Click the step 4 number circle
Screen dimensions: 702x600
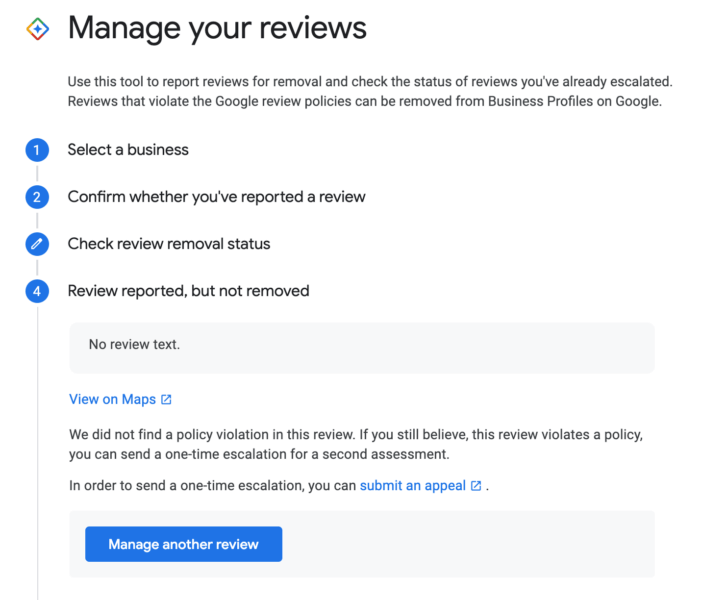pos(37,291)
